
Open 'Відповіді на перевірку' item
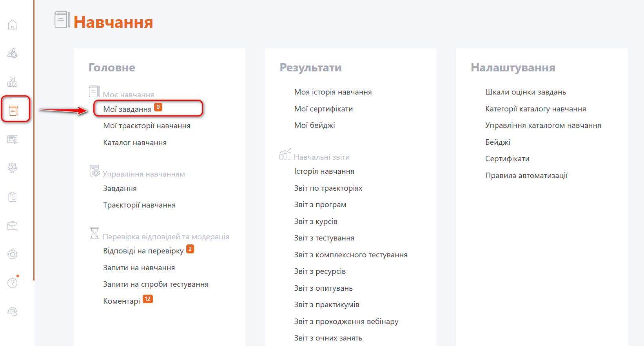click(x=143, y=251)
